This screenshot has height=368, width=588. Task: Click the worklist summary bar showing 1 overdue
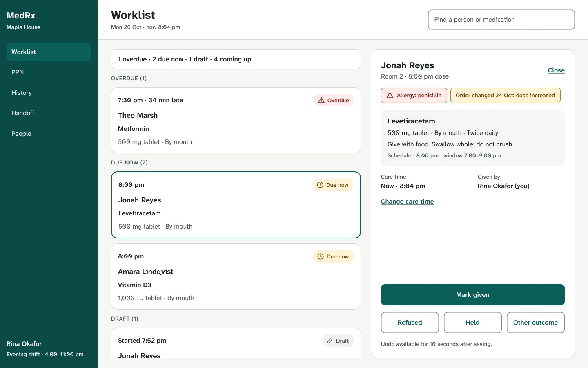pos(236,59)
